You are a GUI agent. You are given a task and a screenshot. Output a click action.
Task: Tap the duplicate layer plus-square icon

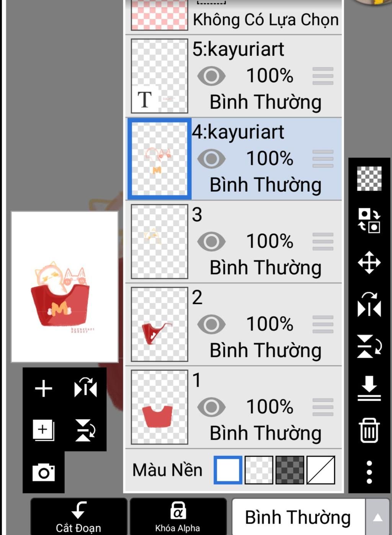[x=43, y=431]
